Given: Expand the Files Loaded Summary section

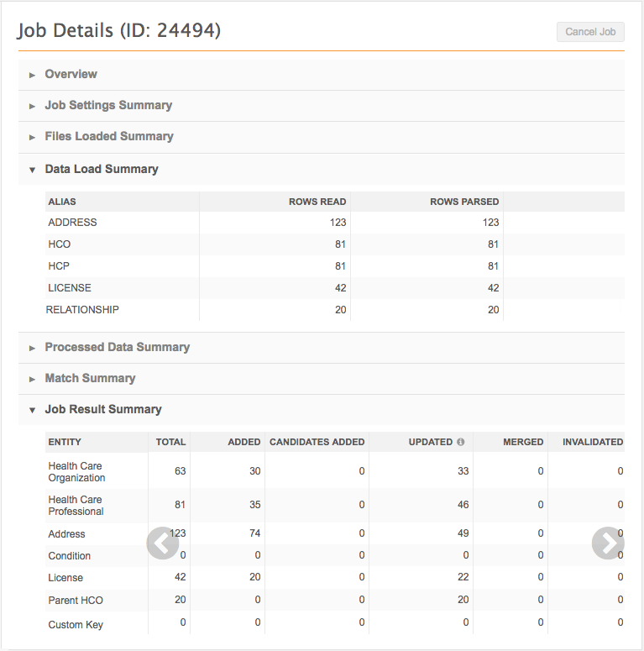Looking at the screenshot, I should pos(109,137).
